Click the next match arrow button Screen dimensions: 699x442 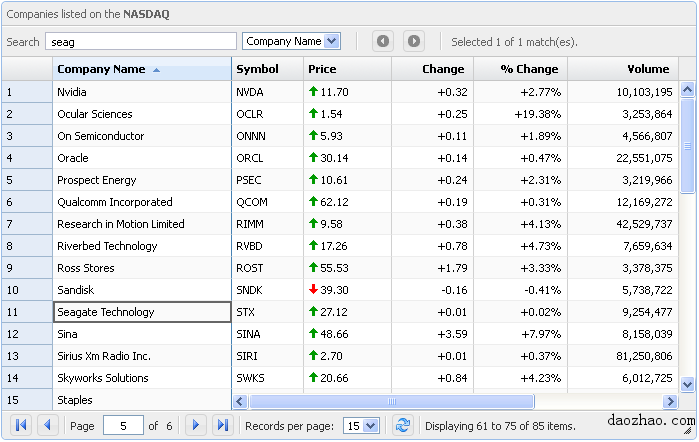[414, 41]
